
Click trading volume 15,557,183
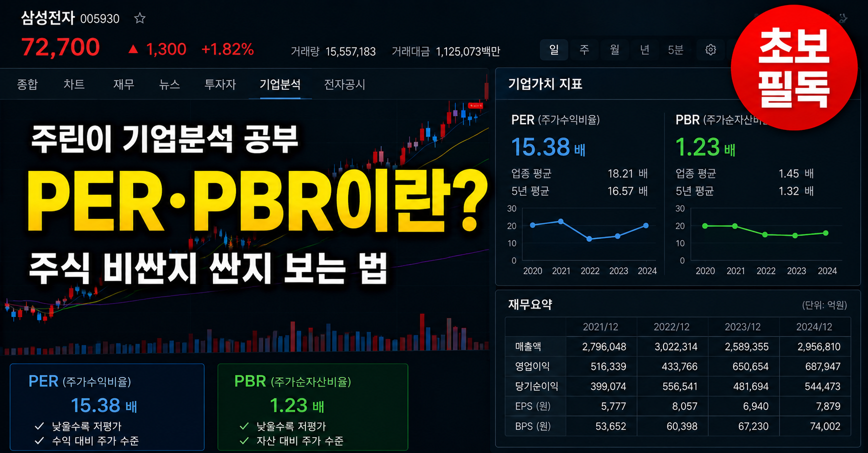coord(350,51)
